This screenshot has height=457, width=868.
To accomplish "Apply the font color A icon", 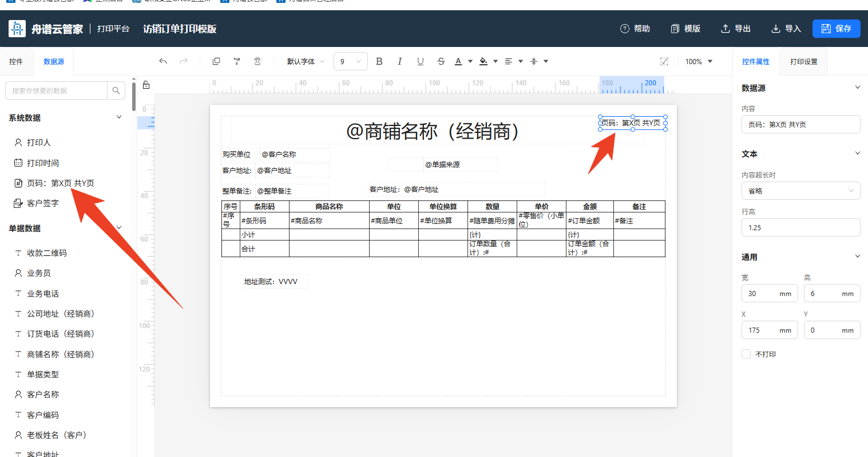I will 458,61.
